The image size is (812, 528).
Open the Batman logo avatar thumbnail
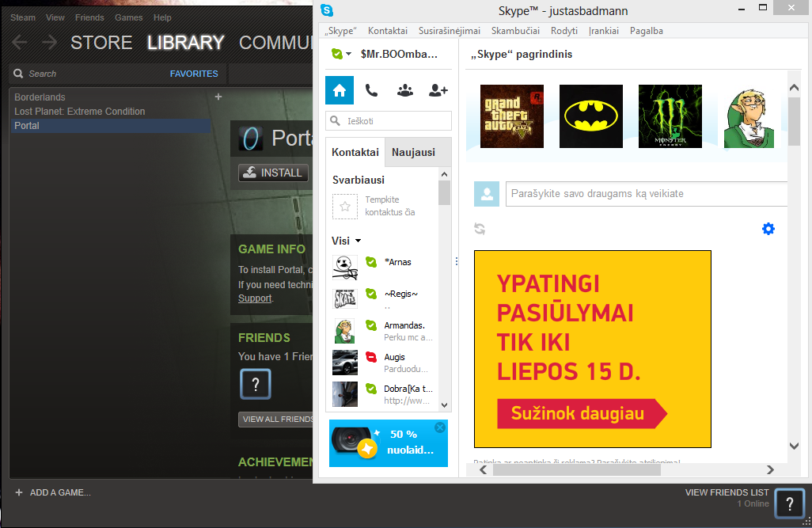591,116
